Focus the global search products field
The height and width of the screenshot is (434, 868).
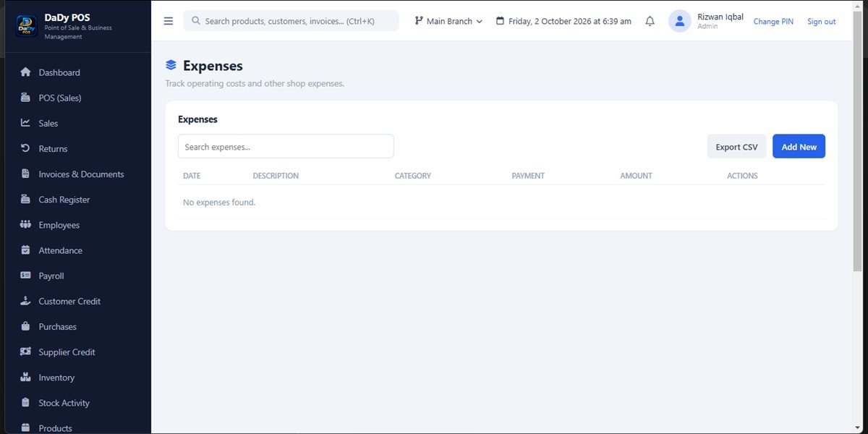(291, 21)
